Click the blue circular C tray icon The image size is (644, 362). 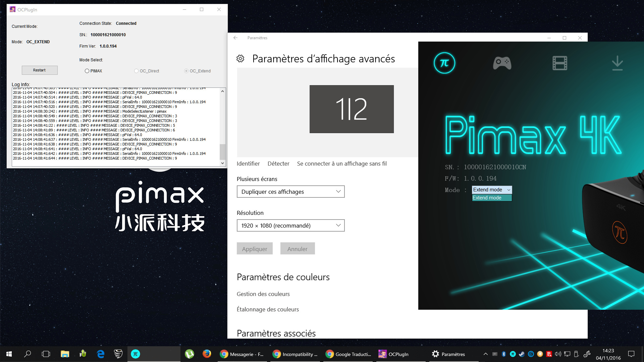point(531,354)
